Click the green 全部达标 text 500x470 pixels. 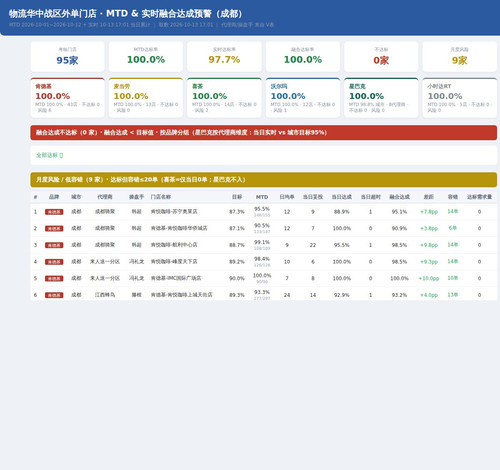tap(49, 155)
